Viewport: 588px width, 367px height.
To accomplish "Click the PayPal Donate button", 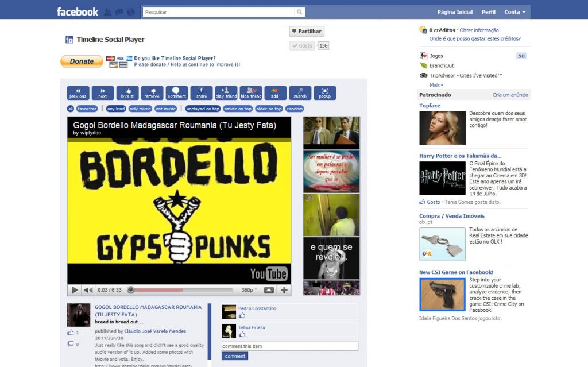I will pyautogui.click(x=82, y=61).
